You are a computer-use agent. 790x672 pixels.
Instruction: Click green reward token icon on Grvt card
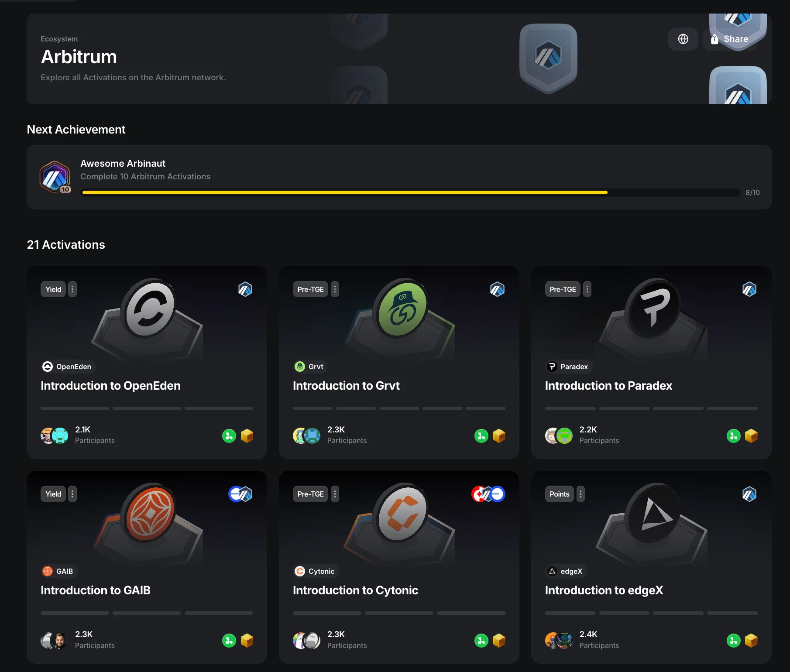[x=481, y=435]
